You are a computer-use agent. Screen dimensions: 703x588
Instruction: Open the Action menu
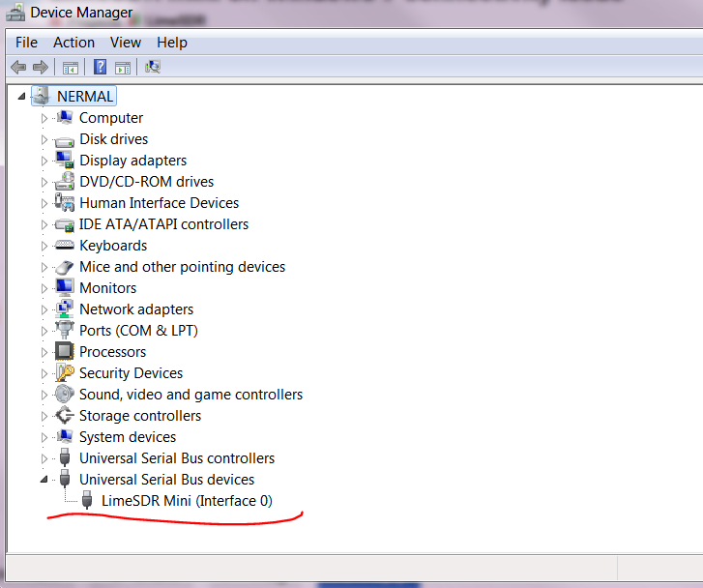[74, 43]
